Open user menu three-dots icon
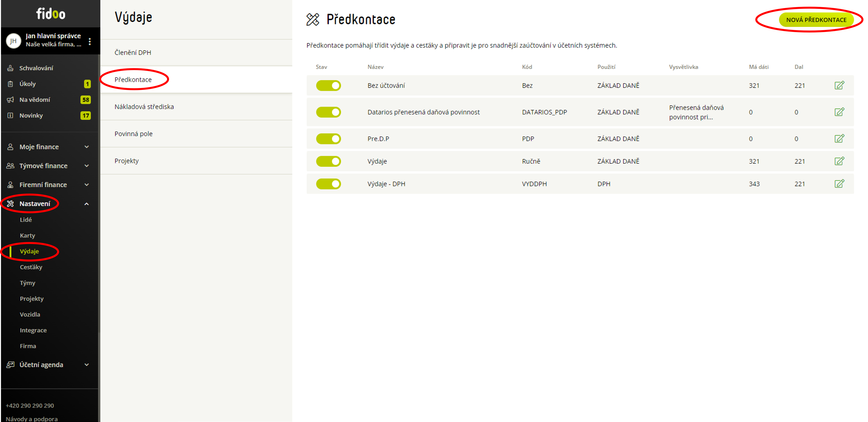This screenshot has width=868, height=422. point(90,41)
